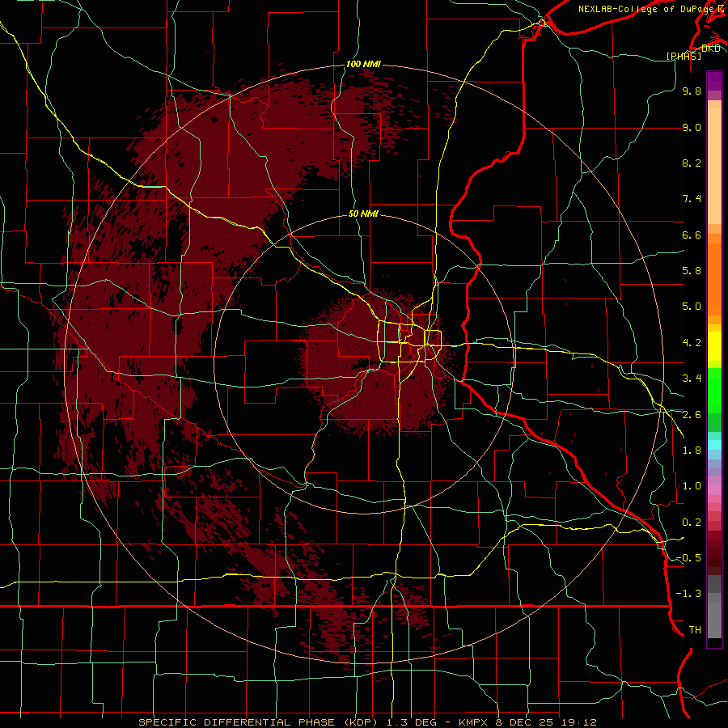Click the yellow swatch on the color scale
Viewport: 728px width, 728px height.
pyautogui.click(x=714, y=346)
